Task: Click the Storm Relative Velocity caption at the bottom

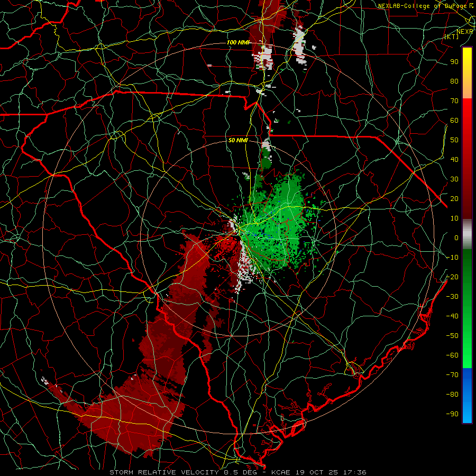Action: click(x=237, y=472)
